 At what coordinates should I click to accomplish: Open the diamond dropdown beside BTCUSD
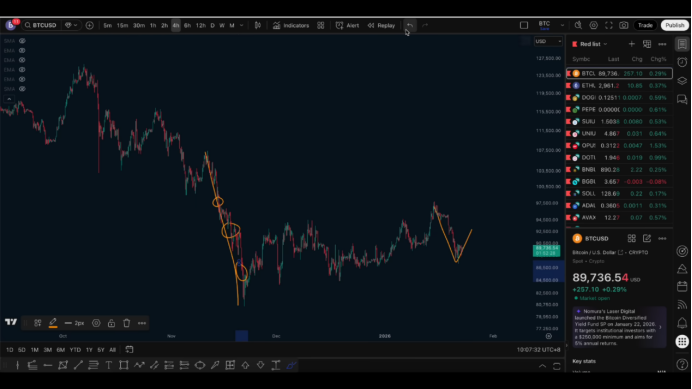[71, 25]
